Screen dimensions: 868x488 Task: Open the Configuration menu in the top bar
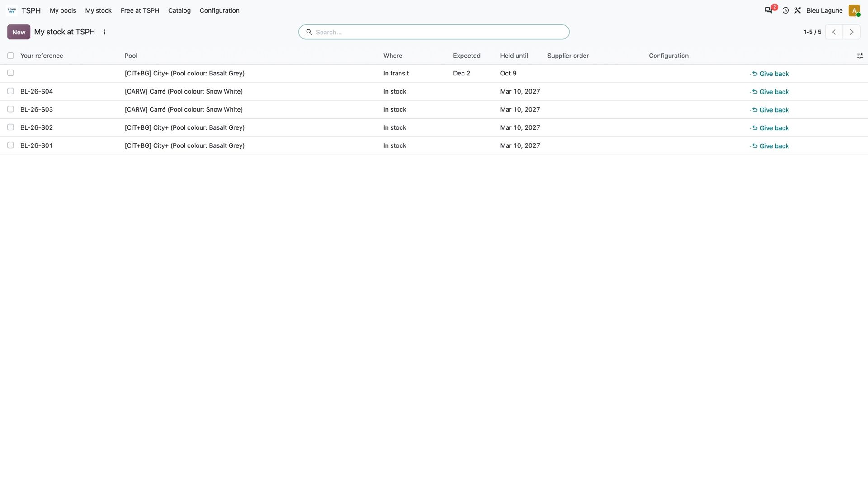tap(219, 10)
